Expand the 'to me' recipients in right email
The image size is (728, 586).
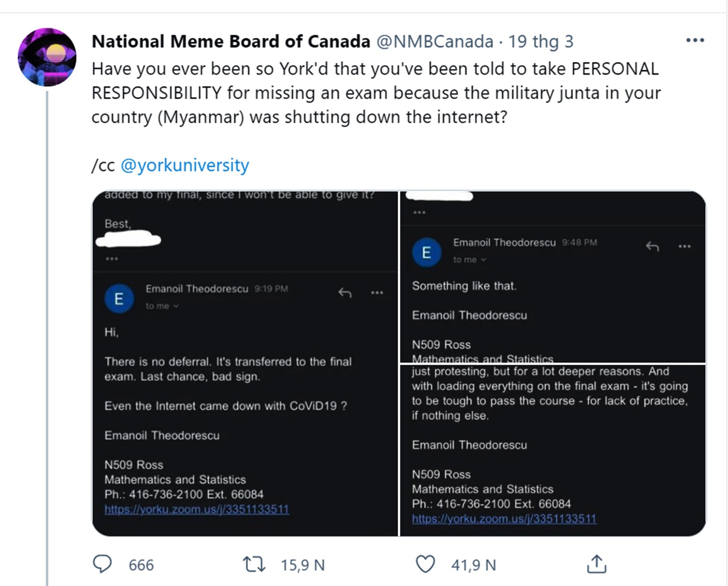[468, 260]
